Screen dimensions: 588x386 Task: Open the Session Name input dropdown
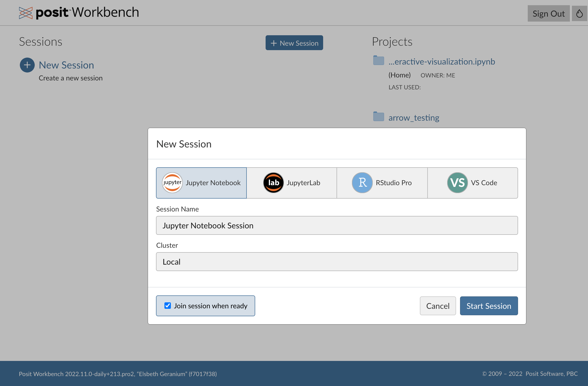[337, 225]
